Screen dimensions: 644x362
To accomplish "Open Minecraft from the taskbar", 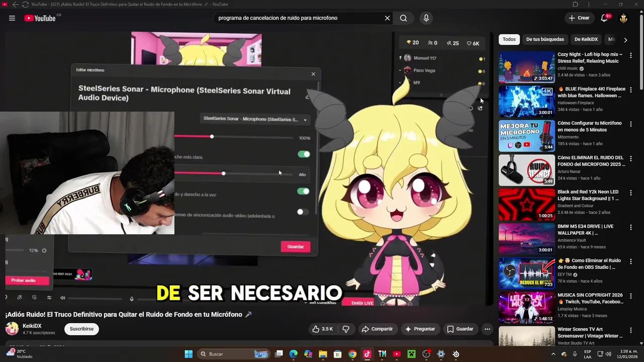I will coord(412,354).
